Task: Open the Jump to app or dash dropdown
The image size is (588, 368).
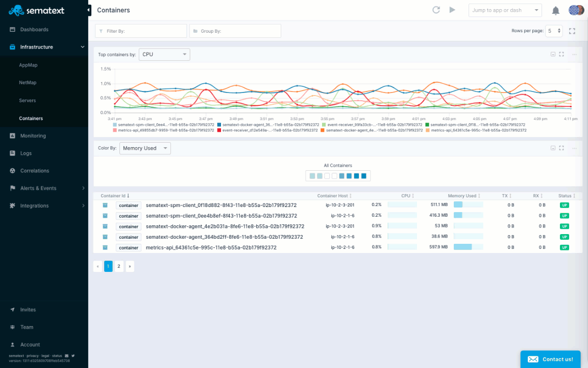Action: coord(505,10)
